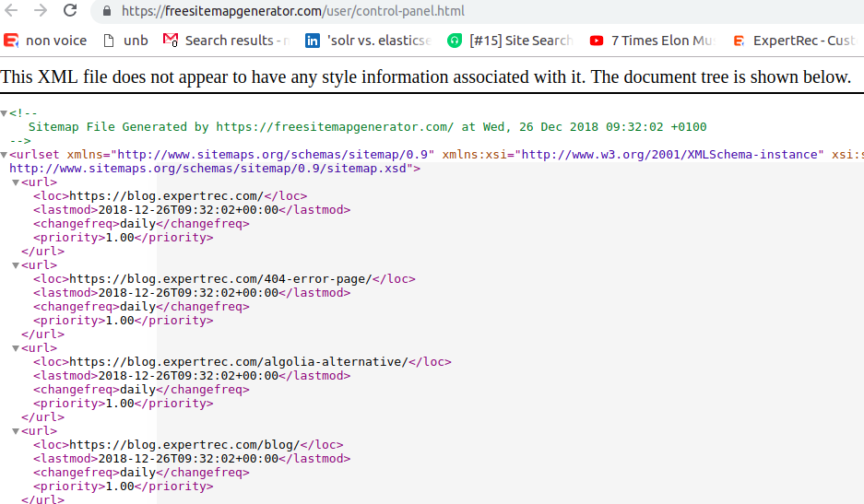Click changefreq daily under algolia-alternative
Image resolution: width=864 pixels, height=504 pixels.
pyautogui.click(x=137, y=390)
